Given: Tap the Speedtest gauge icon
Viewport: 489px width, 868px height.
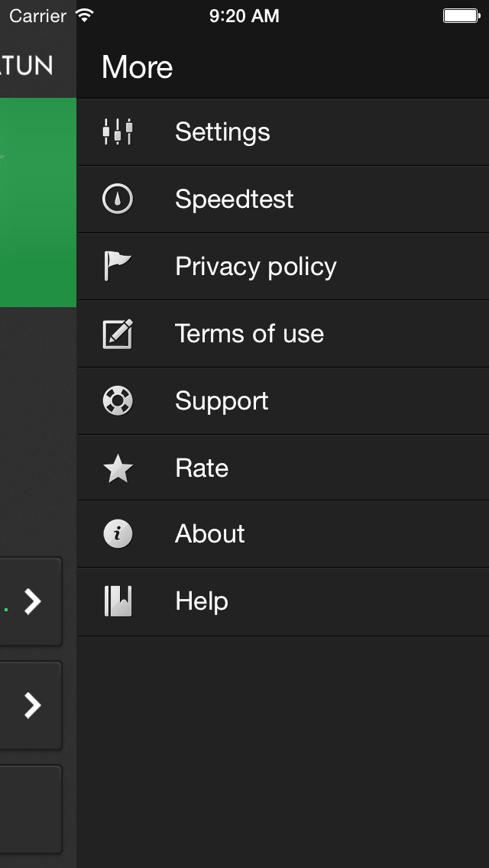Looking at the screenshot, I should (118, 199).
